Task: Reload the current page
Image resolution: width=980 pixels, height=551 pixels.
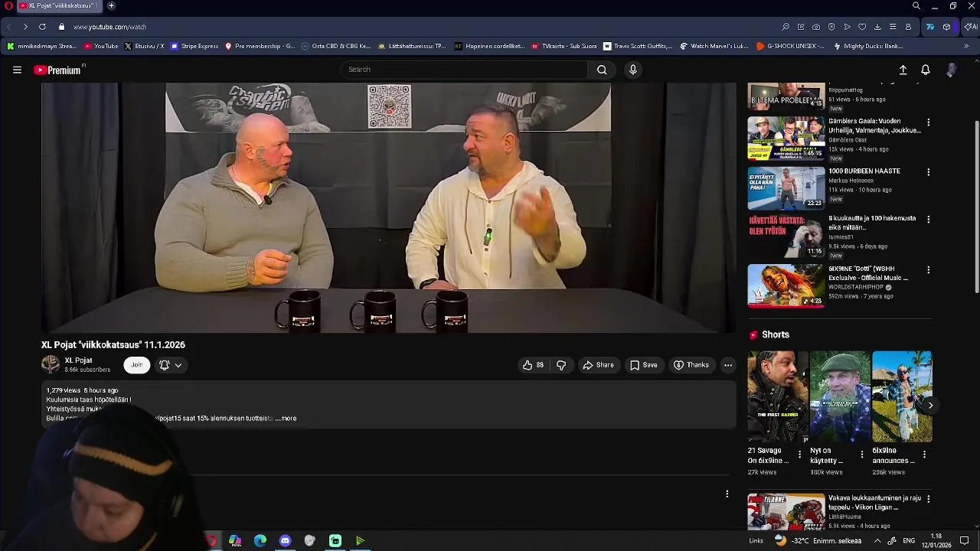Action: tap(42, 27)
